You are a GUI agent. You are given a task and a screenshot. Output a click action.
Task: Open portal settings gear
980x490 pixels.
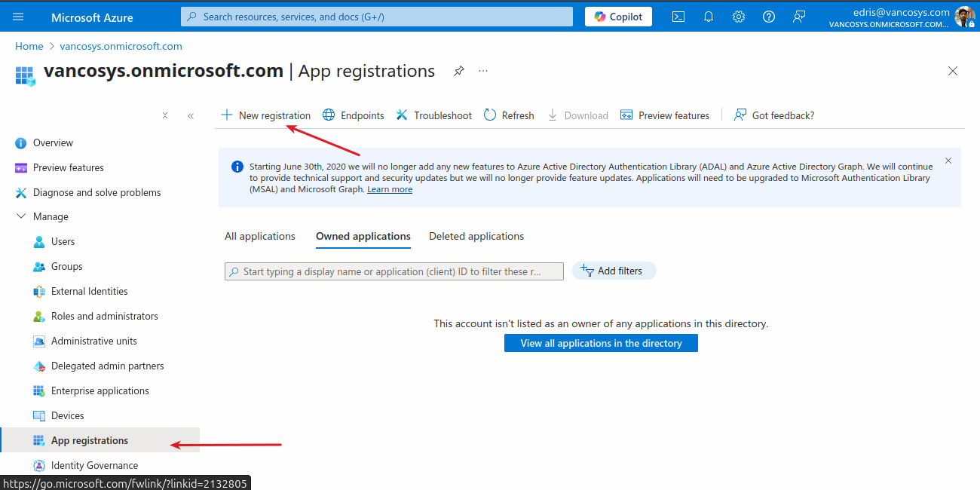coord(739,17)
